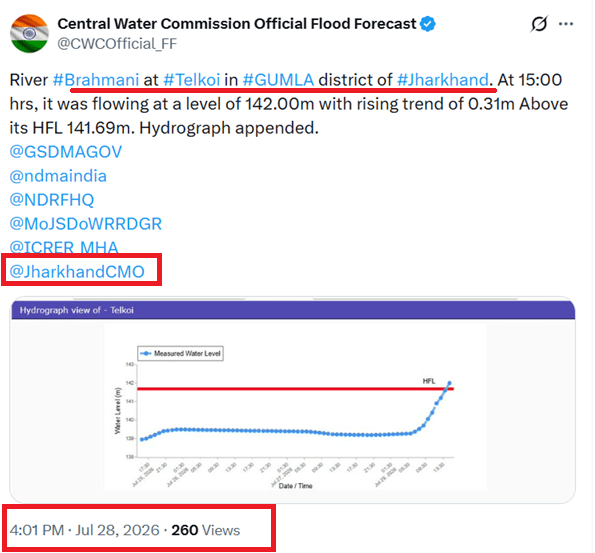Open the @ndmaindia mention
This screenshot has height=553, width=595.
point(58,176)
